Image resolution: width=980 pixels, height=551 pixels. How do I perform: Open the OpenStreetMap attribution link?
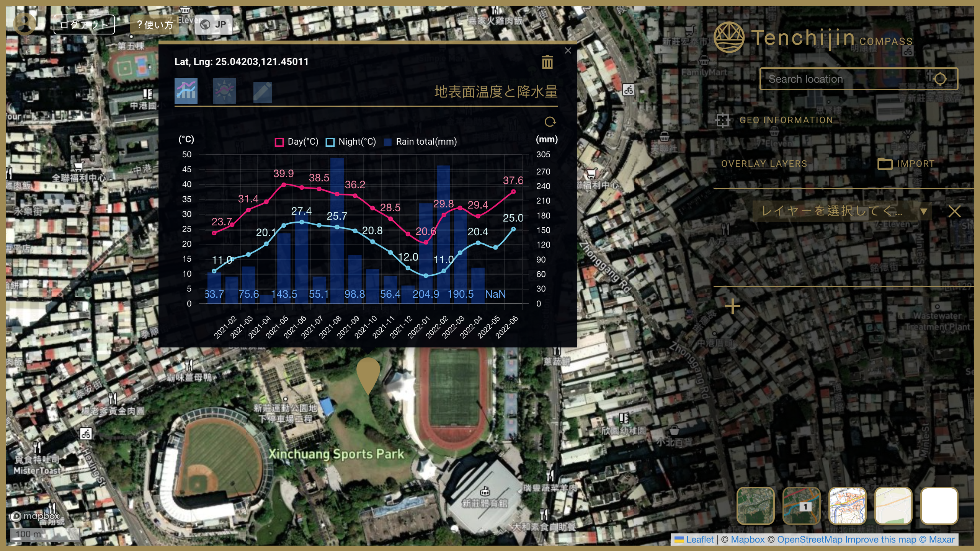810,540
